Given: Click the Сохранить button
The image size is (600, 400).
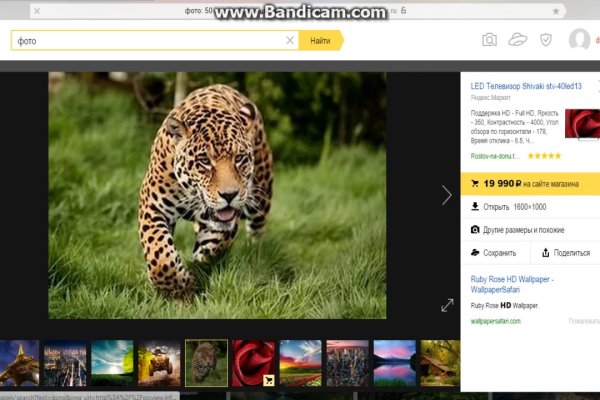Looking at the screenshot, I should pos(494,253).
